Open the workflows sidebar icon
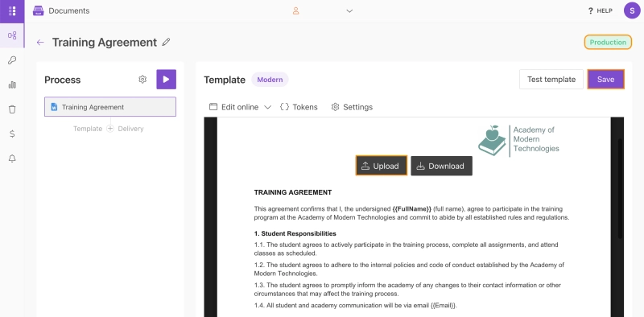 12,35
